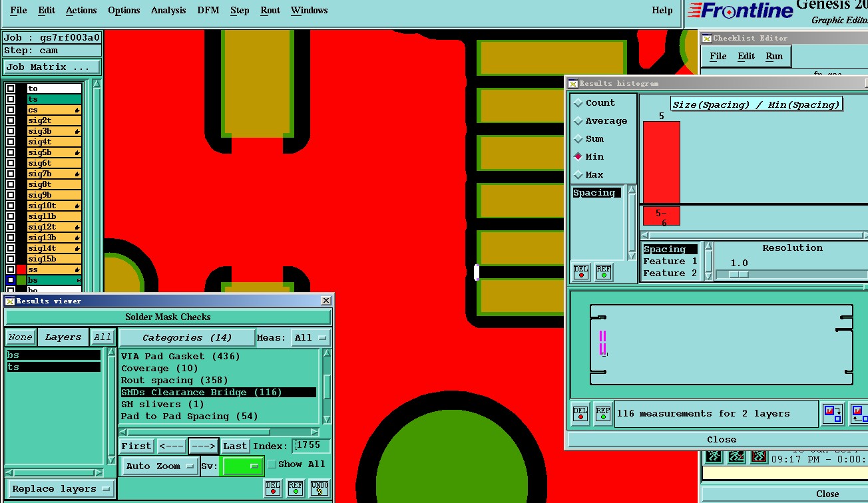Click the hand marker on layer sig3b

pos(77,131)
